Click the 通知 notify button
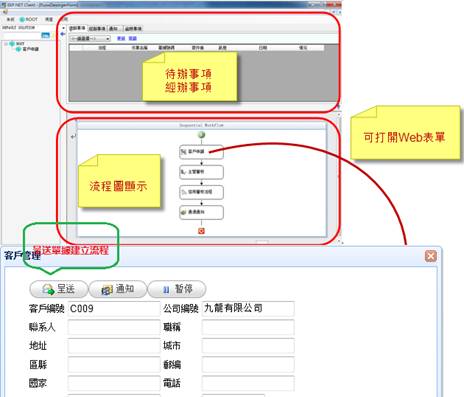This screenshot has width=464, height=397. pos(118,289)
